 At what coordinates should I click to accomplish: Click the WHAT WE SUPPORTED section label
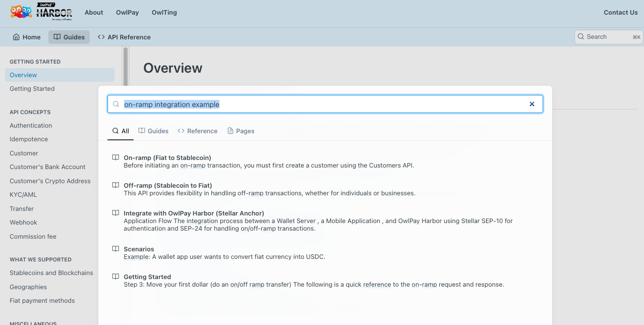tap(40, 259)
